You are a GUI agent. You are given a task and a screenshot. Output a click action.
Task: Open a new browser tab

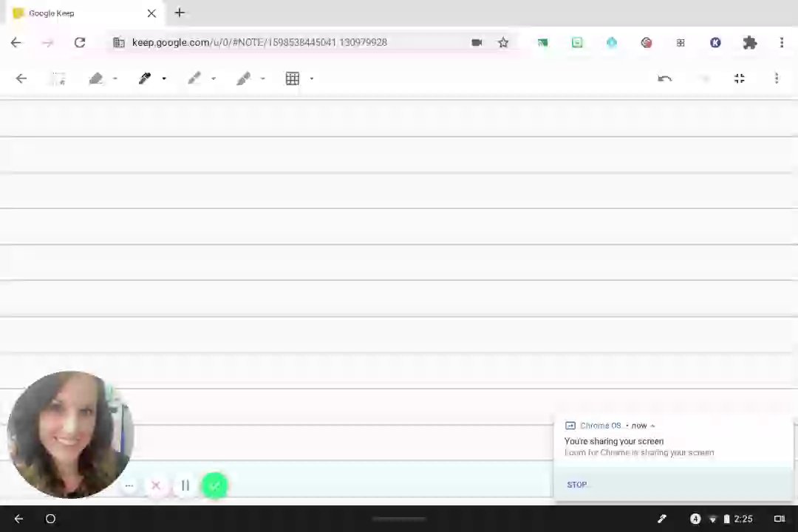[180, 13]
